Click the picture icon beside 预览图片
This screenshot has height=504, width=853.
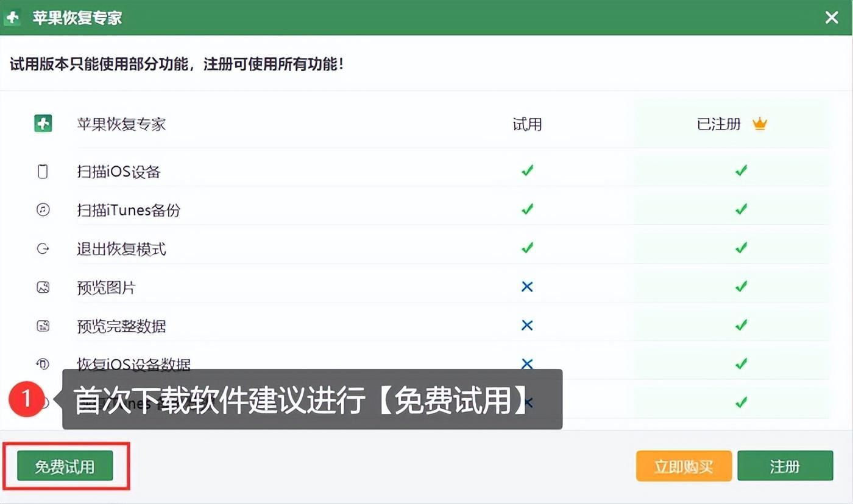point(43,287)
